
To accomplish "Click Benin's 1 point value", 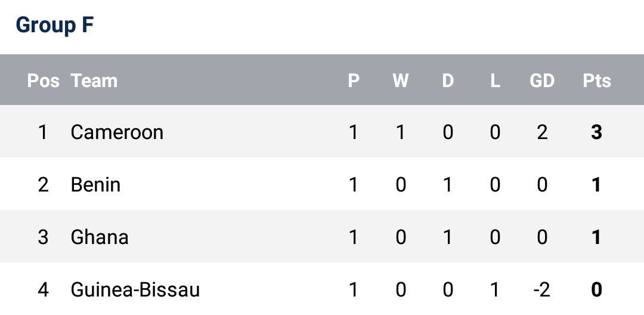I will click(x=597, y=184).
